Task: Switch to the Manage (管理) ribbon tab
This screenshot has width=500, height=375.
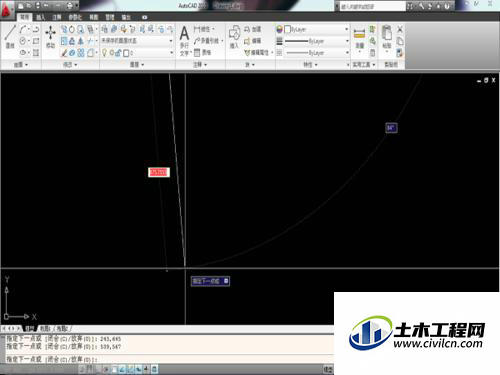Action: coord(110,17)
